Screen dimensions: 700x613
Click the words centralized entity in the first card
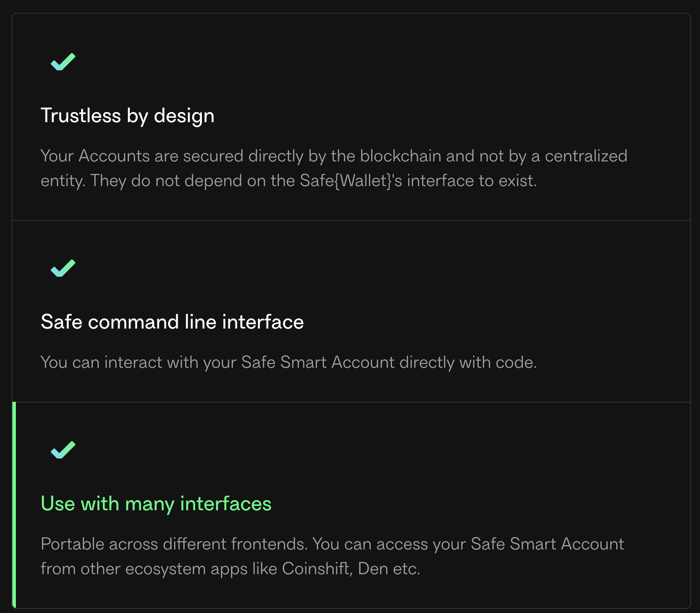(585, 156)
